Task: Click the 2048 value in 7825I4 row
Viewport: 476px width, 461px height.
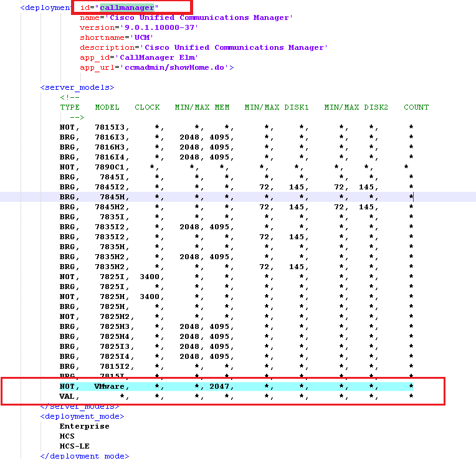Action: [189, 357]
